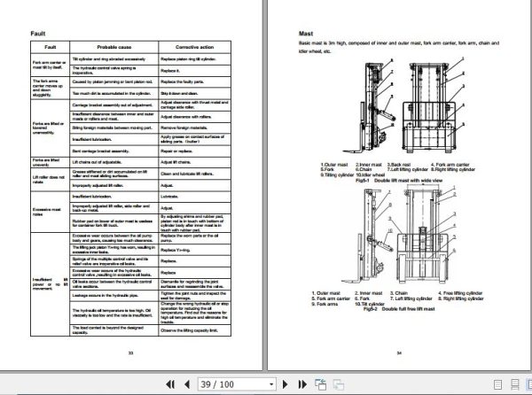Click caption 'Fig5-1 Double lift mast with wide view'
Image resolution: width=532 pixels, height=395 pixels.
tap(399, 181)
